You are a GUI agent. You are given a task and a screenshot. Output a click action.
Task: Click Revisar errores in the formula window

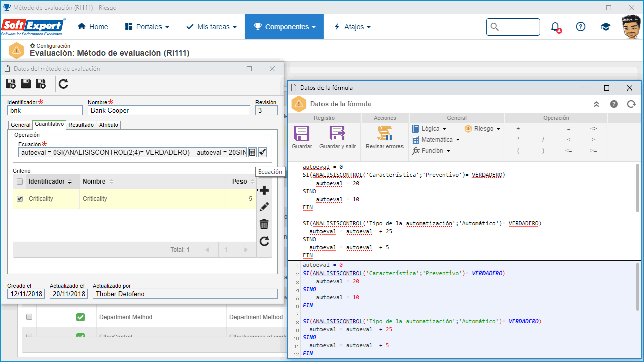tap(385, 138)
